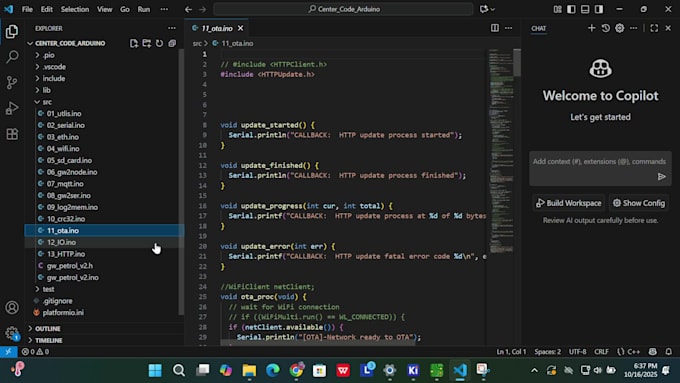
Task: Open the File menu
Action: (x=27, y=9)
